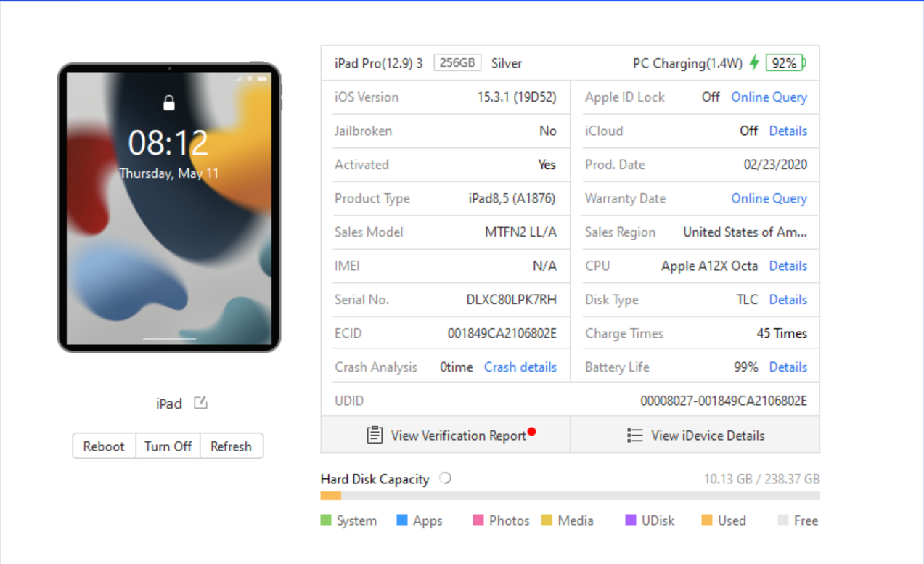Show Disk Type TLC Details
Screen dimensions: 924x564
(788, 299)
